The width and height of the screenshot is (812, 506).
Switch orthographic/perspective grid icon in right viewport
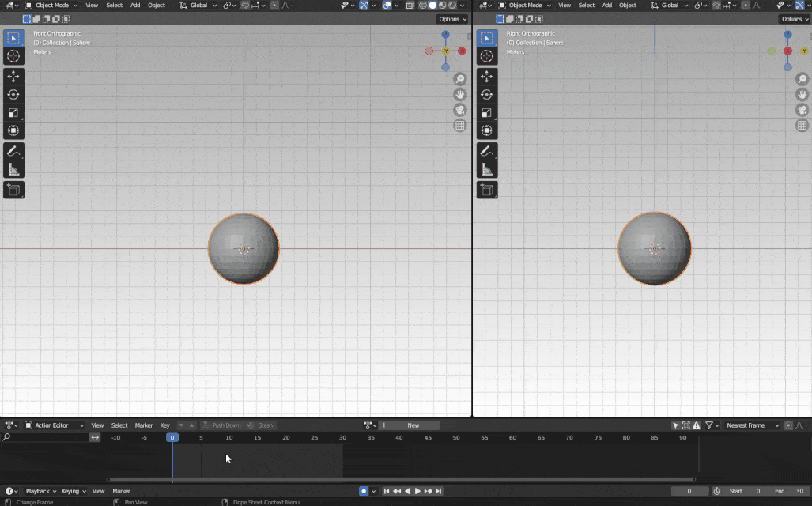click(x=802, y=126)
